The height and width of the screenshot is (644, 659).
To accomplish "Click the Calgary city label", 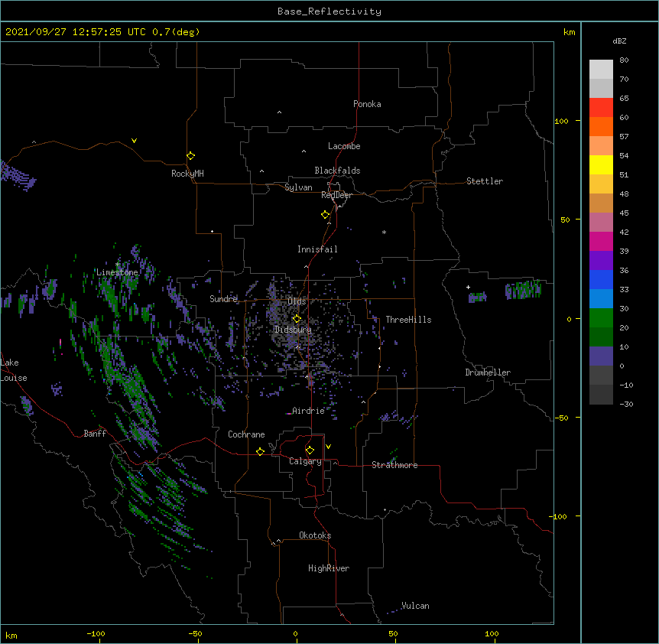I will 305,461.
